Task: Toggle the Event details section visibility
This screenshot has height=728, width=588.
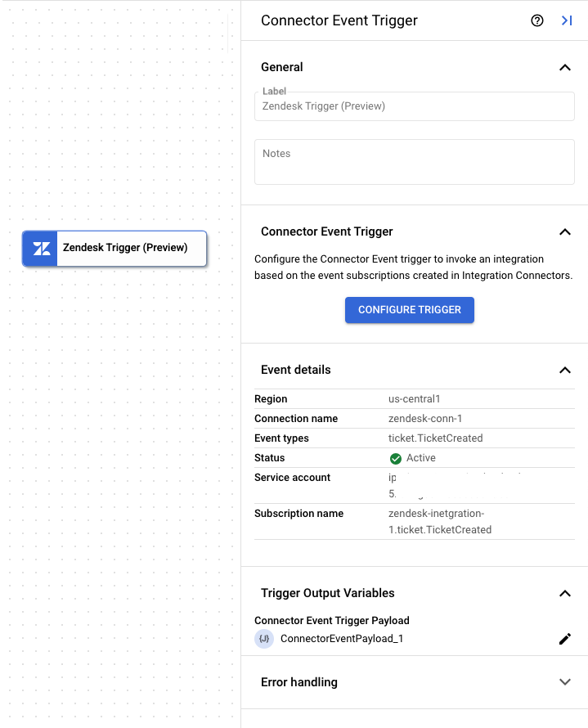Action: pyautogui.click(x=565, y=370)
